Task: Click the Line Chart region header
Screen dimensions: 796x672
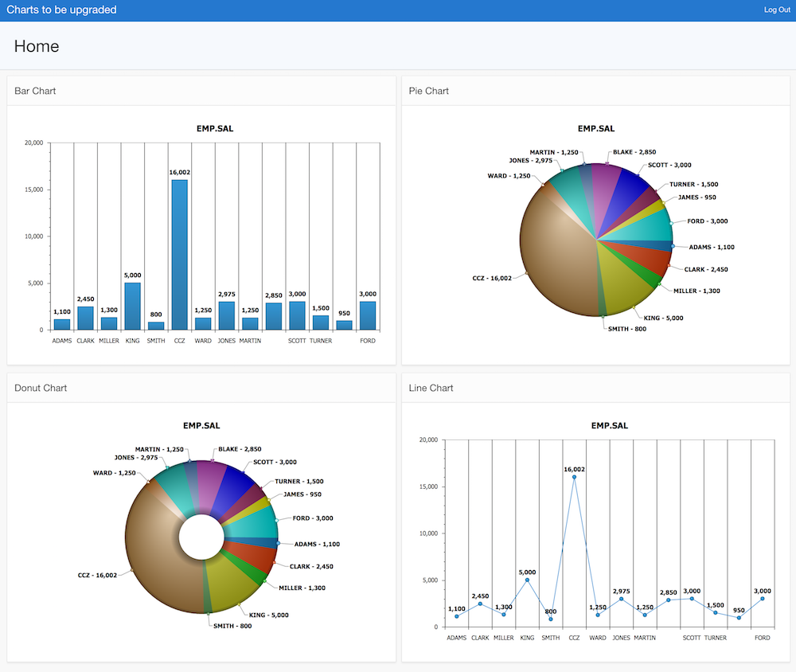Action: [430, 388]
